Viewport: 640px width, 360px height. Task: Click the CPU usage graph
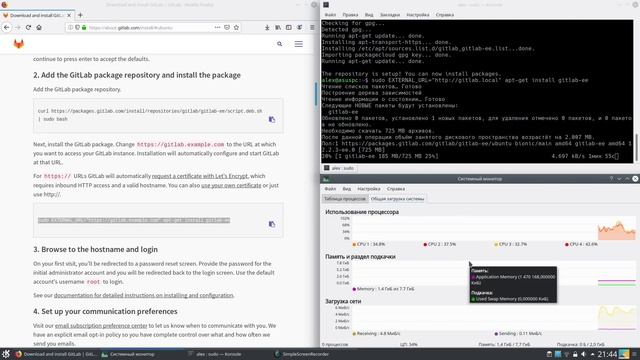(x=493, y=228)
